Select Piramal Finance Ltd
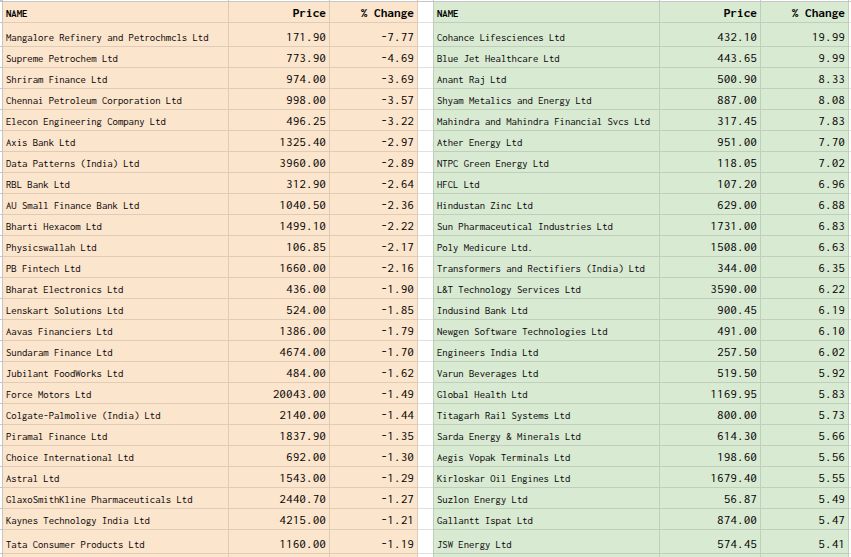 pyautogui.click(x=56, y=436)
